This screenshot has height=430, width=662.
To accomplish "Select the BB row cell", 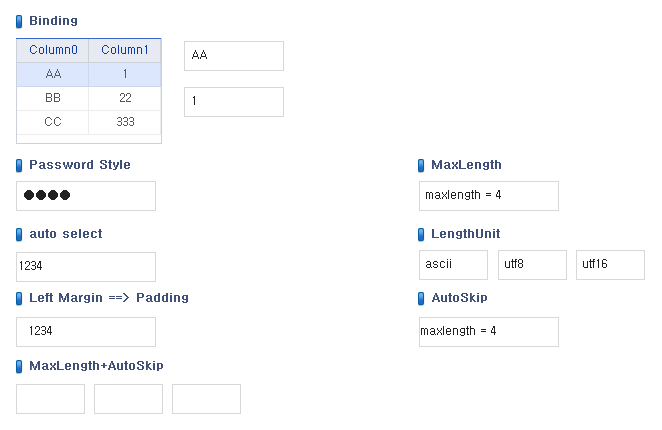I will click(53, 98).
